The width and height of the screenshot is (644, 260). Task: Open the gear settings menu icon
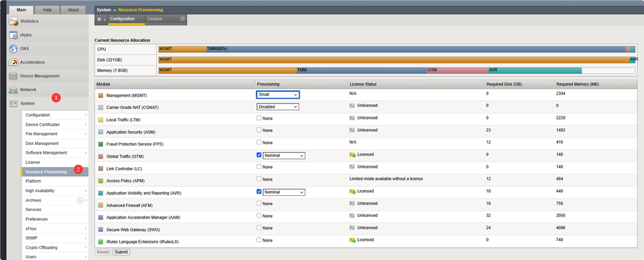click(101, 19)
